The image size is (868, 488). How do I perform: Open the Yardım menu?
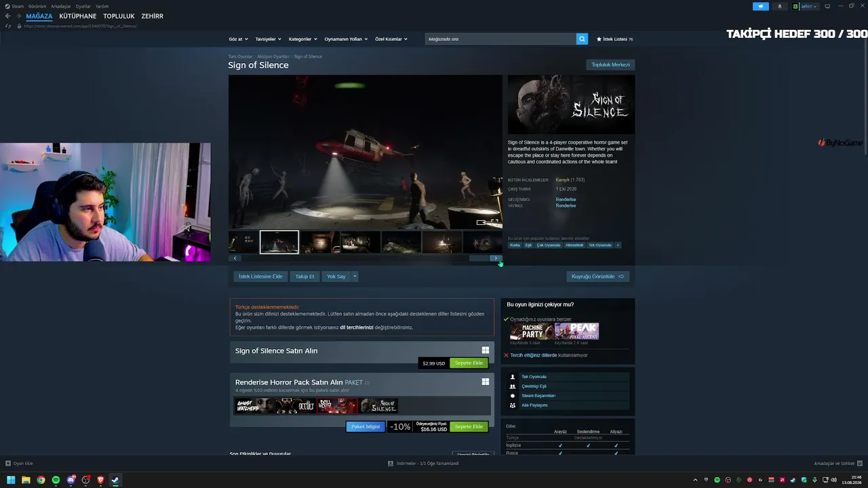(102, 6)
